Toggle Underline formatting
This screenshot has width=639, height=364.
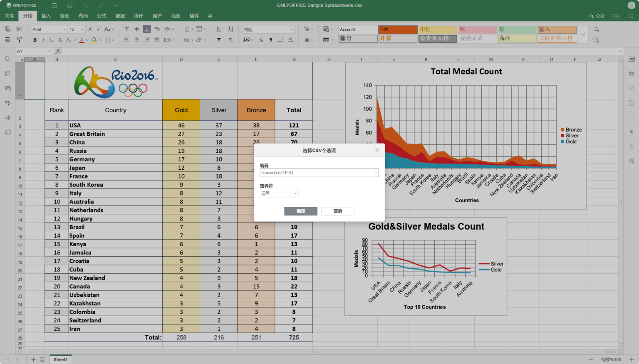click(52, 40)
